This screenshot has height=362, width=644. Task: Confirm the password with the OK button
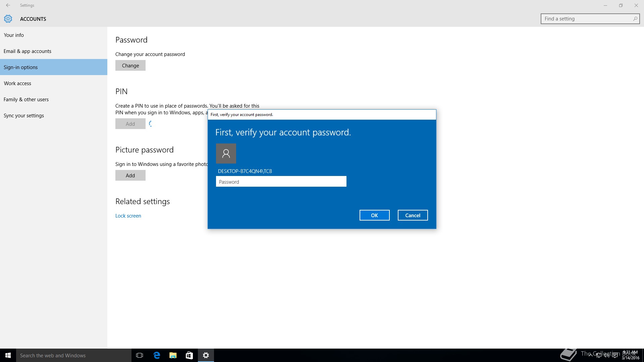coord(374,215)
